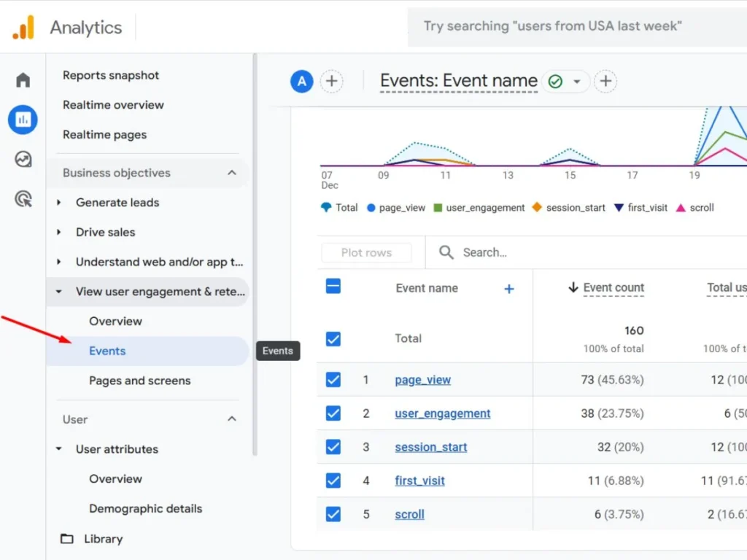Image resolution: width=747 pixels, height=560 pixels.
Task: Add a secondary dimension beside Event name
Action: click(508, 288)
